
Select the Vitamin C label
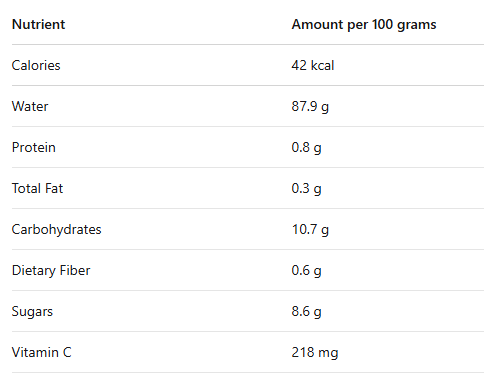click(42, 352)
